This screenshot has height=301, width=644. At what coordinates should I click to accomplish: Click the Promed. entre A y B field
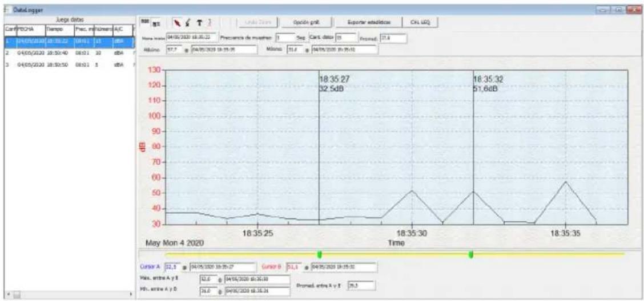[x=361, y=285]
